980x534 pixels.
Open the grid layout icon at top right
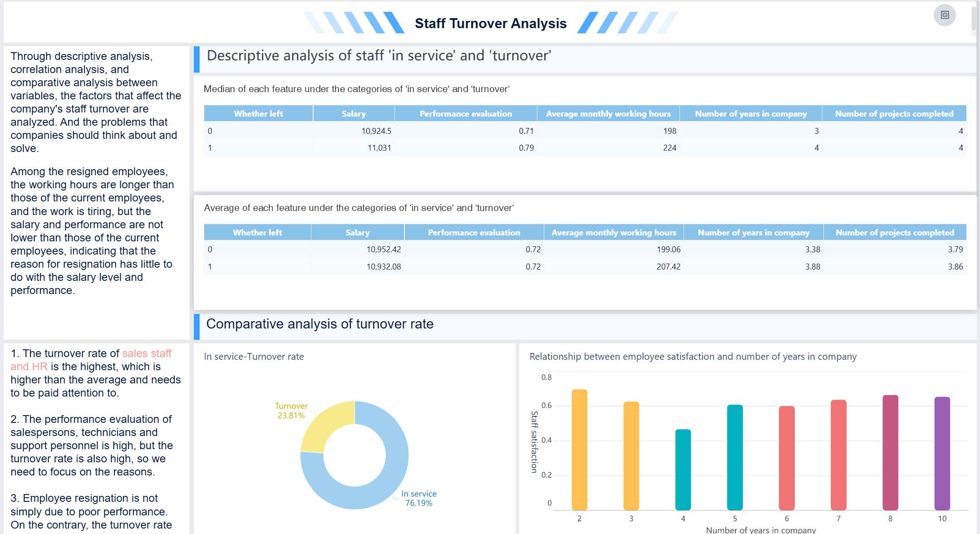pos(946,15)
